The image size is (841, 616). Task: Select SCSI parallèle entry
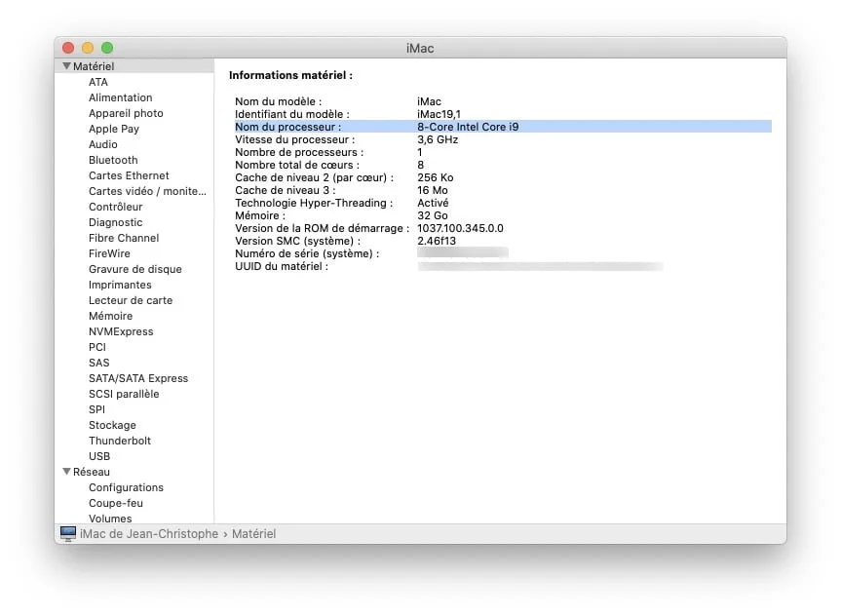(x=124, y=394)
